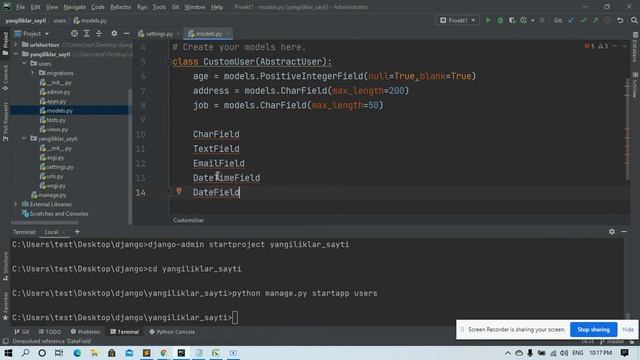
Task: Open the Refactor menu
Action: point(121,7)
